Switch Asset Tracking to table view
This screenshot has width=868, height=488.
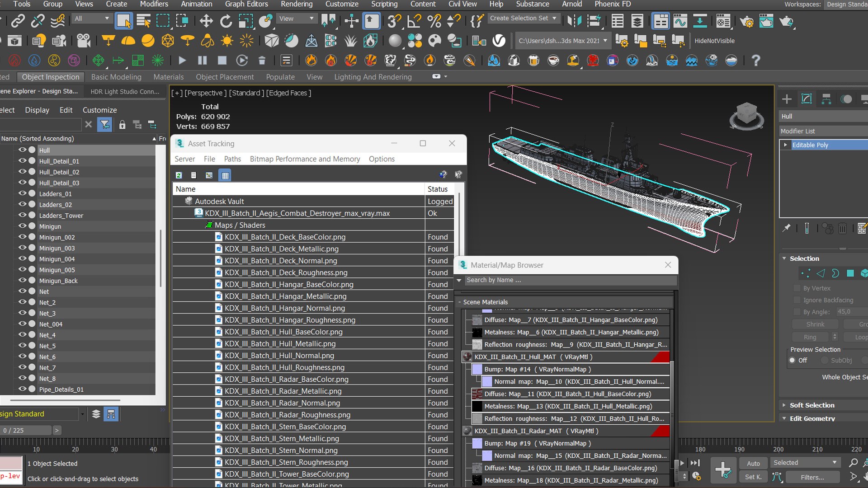pyautogui.click(x=225, y=175)
